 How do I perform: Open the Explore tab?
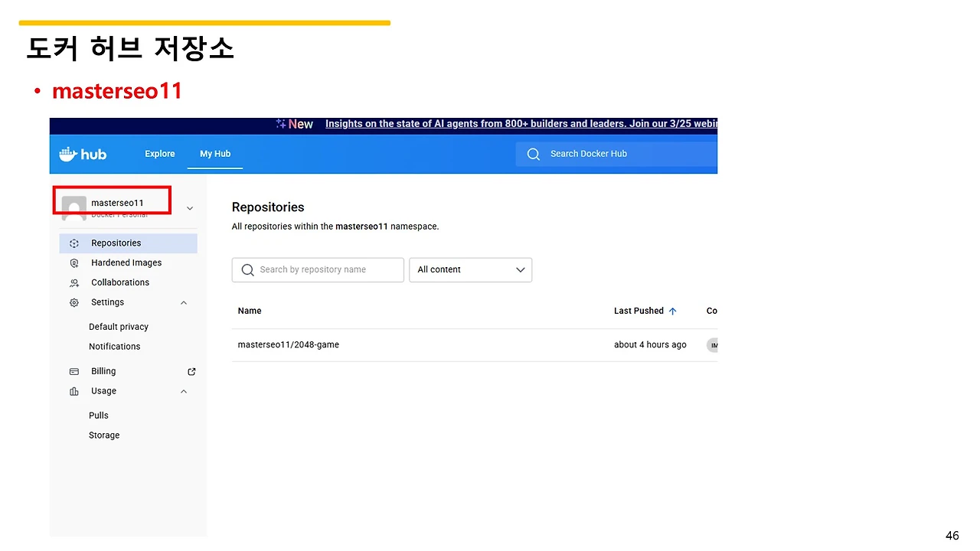point(160,154)
